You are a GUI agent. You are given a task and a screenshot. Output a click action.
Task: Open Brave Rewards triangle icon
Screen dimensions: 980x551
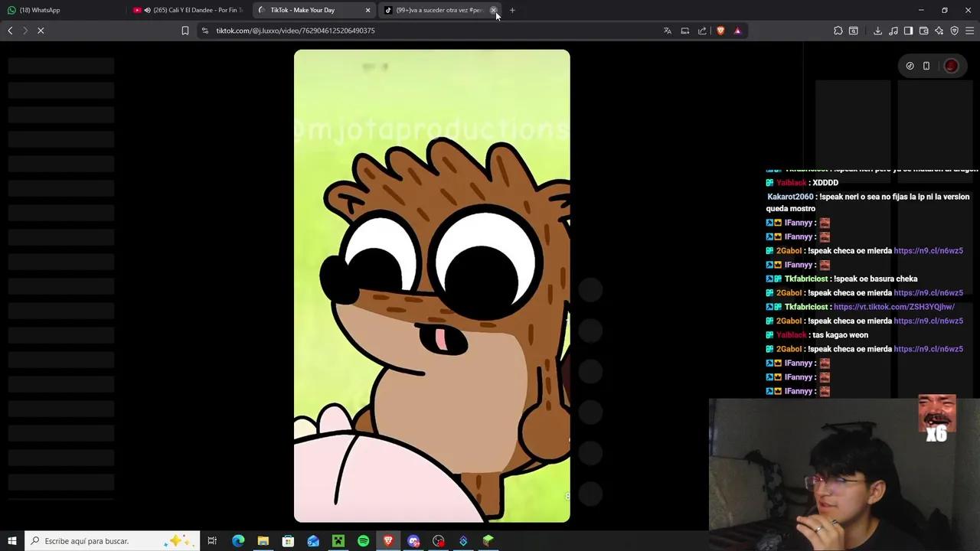pyautogui.click(x=737, y=31)
